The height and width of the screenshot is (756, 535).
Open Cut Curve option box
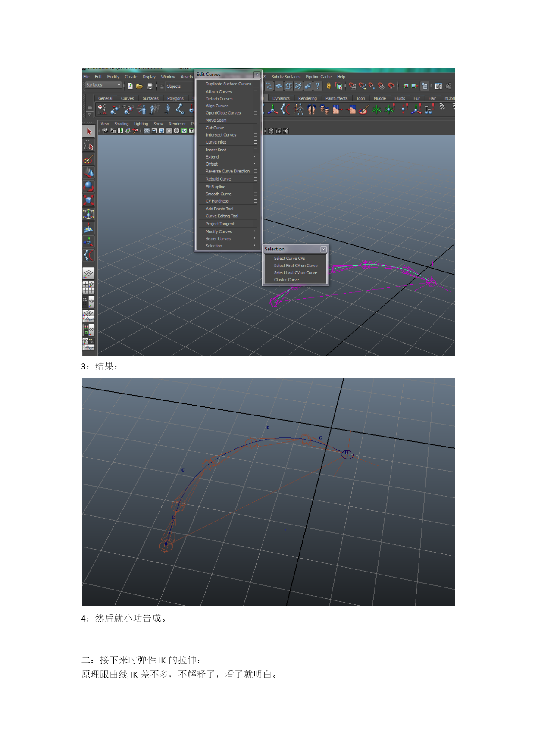[x=256, y=128]
